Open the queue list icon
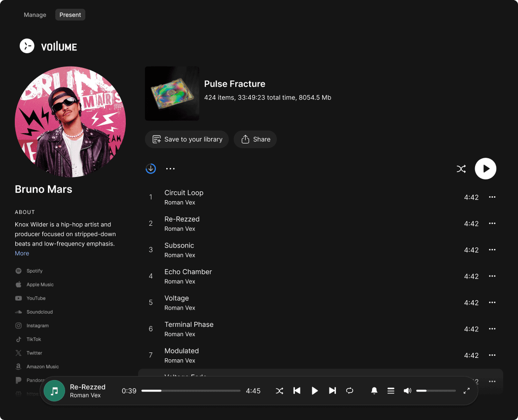The width and height of the screenshot is (518, 420). (x=391, y=391)
